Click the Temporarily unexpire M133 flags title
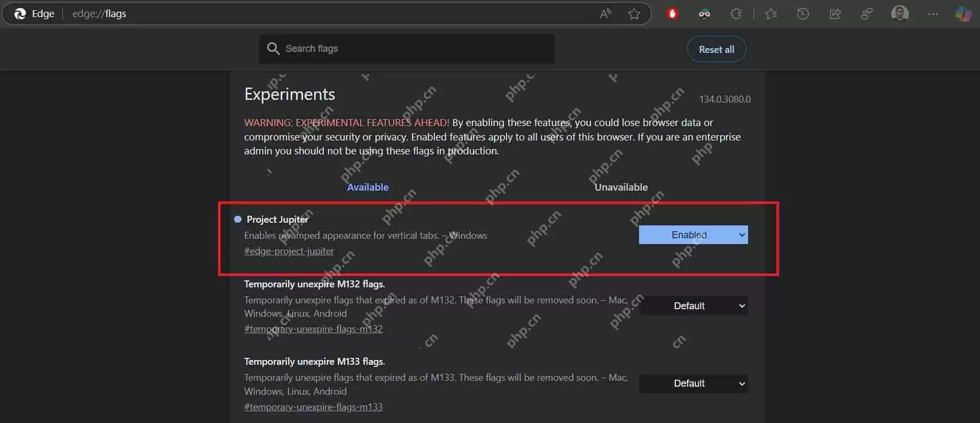The height and width of the screenshot is (423, 980). [314, 362]
